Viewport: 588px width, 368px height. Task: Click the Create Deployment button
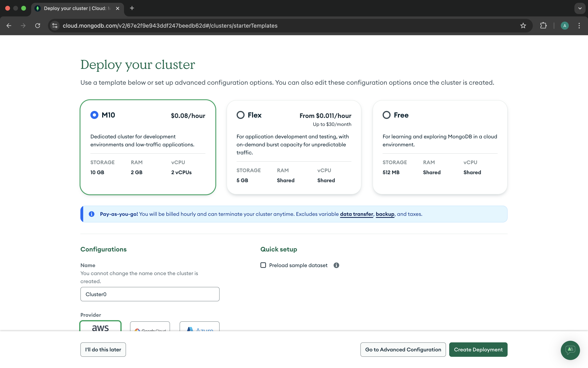pos(478,350)
